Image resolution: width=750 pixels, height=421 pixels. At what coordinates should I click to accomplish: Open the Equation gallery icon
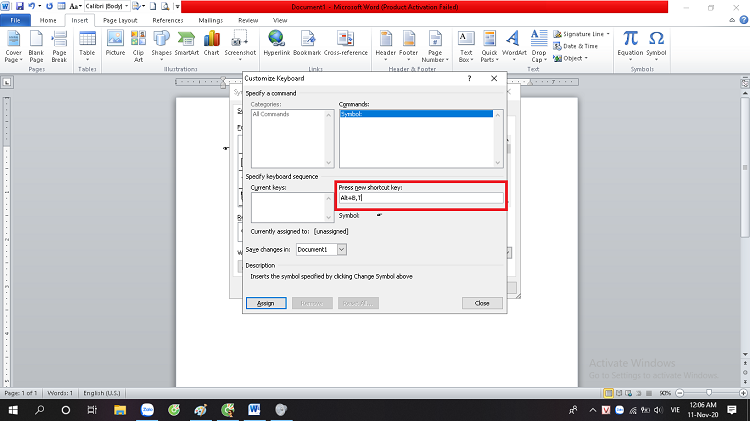coord(630,45)
